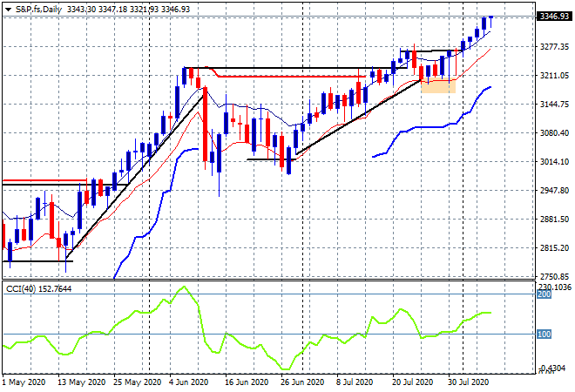This screenshot has width=575, height=392.
Task: Click the 25 May 2020 date label
Action: [x=137, y=382]
